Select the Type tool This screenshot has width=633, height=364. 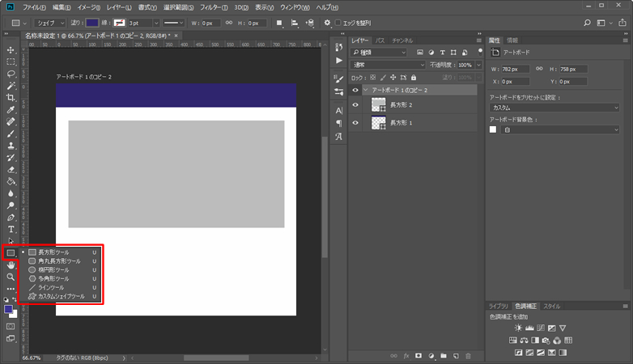point(11,229)
